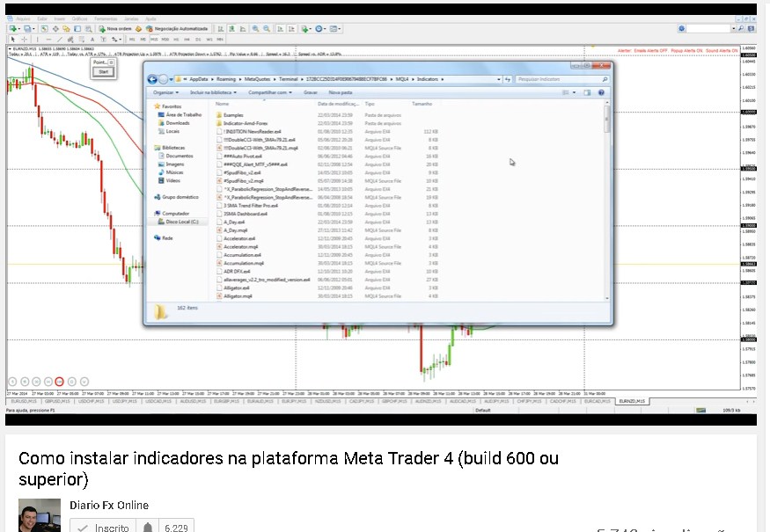Screen dimensions: 770x532
Task: Switch timeframe to M5
Action: [x=143, y=40]
